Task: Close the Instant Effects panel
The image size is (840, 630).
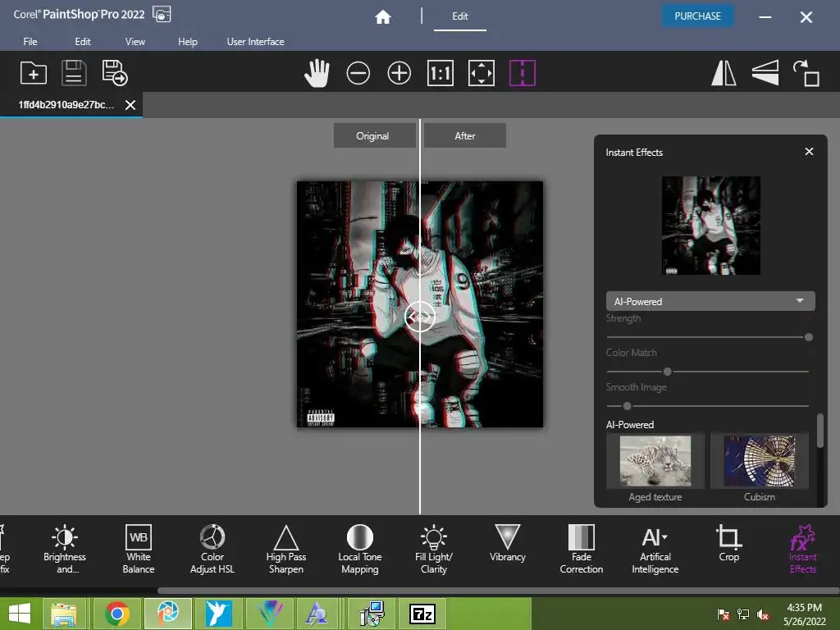Action: point(809,152)
